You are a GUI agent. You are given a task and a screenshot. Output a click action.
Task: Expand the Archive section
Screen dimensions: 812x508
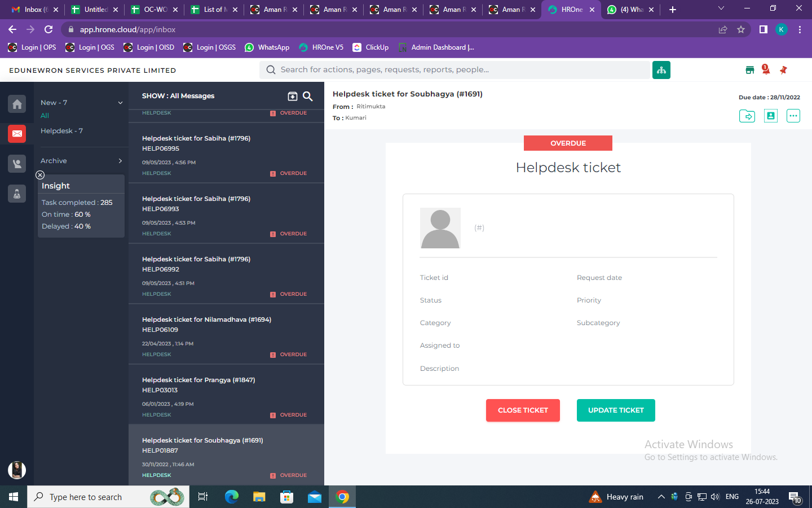click(x=120, y=161)
